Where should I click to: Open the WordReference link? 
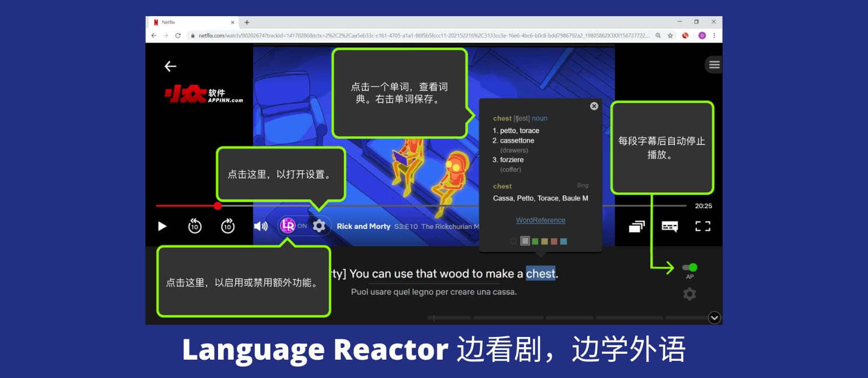[540, 220]
